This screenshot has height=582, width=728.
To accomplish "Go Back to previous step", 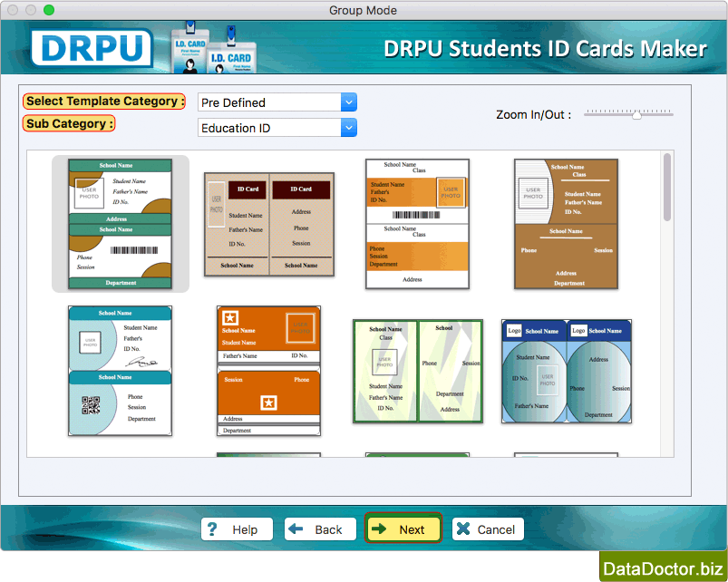I will 320,529.
